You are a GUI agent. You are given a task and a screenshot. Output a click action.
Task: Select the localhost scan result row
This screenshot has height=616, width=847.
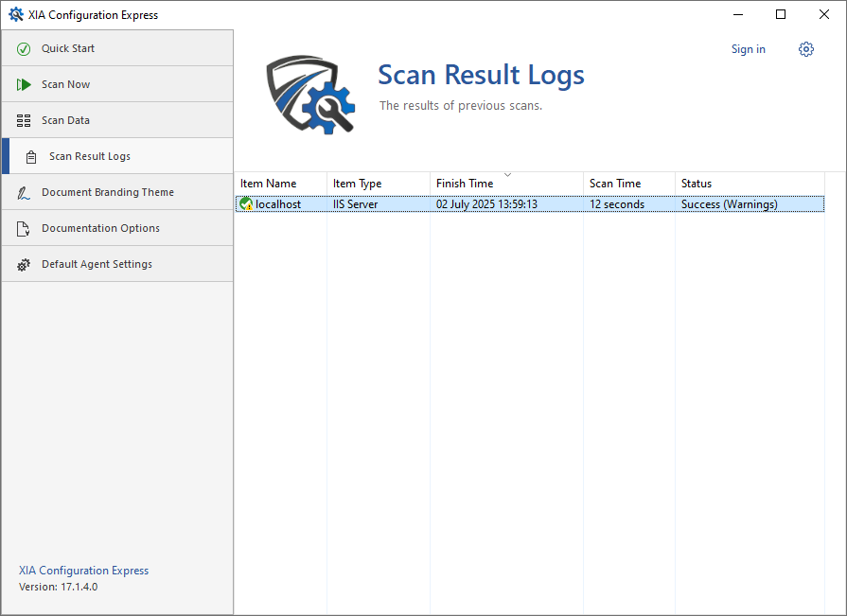pyautogui.click(x=530, y=204)
